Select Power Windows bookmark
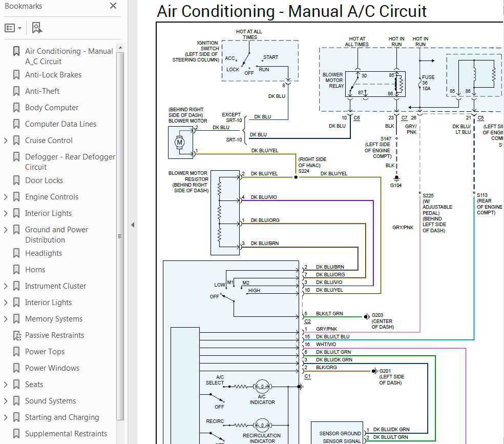This screenshot has height=444, width=504. coord(52,368)
